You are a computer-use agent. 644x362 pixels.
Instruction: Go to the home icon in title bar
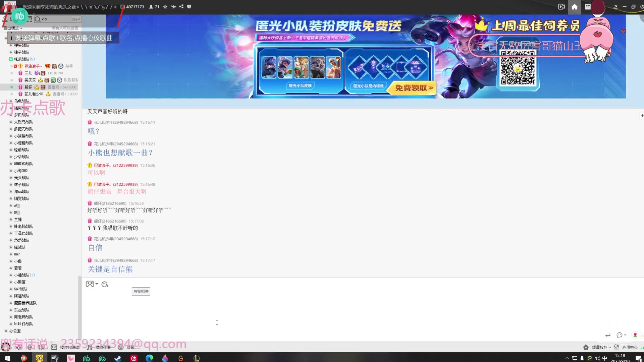coord(575,7)
